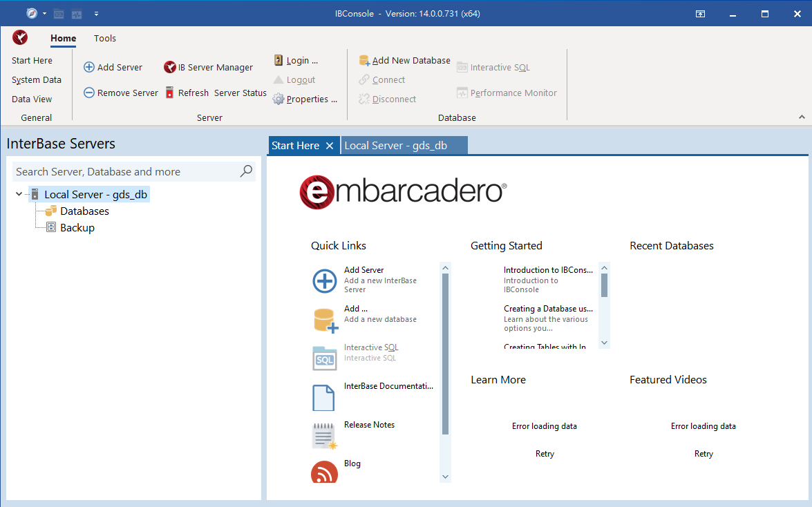Open server Properties gear icon

click(x=278, y=99)
